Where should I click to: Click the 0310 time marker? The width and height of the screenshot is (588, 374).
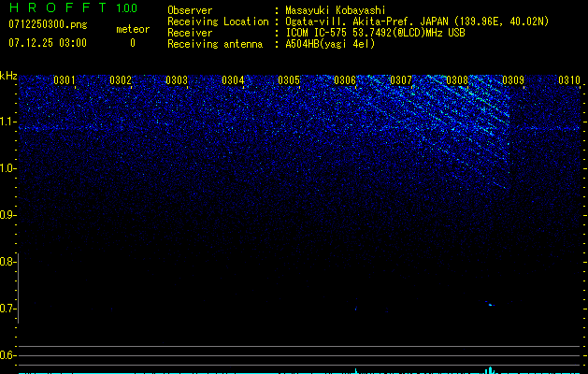(569, 79)
